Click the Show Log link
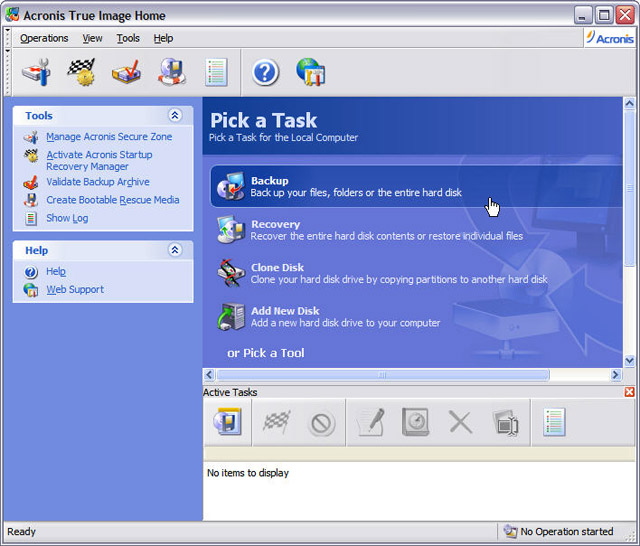The height and width of the screenshot is (546, 640). pos(67,218)
